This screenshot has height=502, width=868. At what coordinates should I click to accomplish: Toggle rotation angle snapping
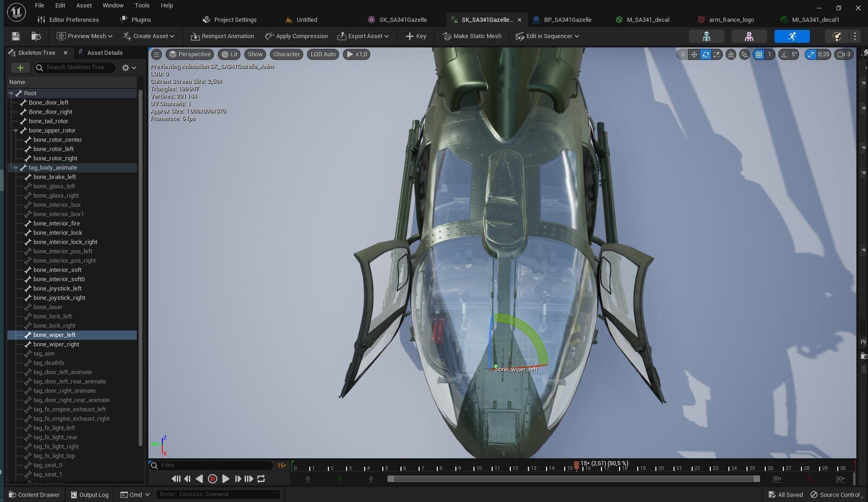click(x=784, y=54)
